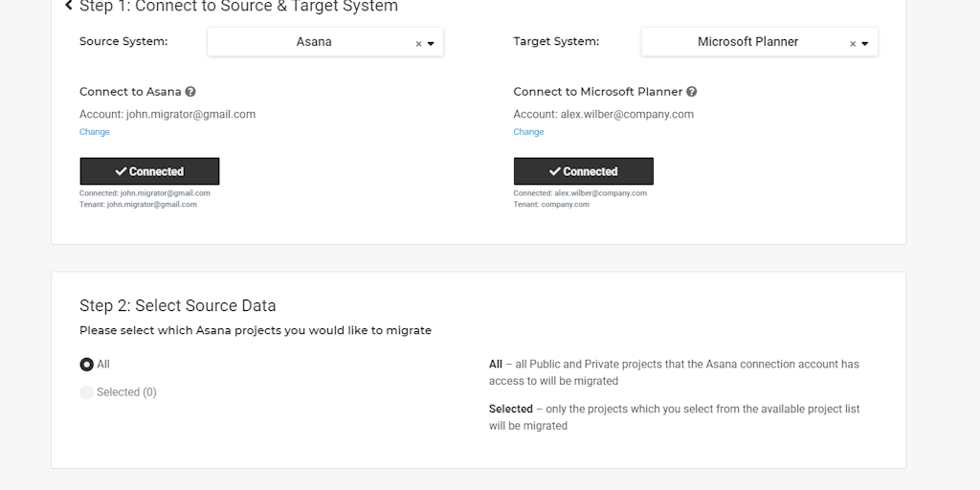Viewport: 980px width, 490px height.
Task: Open the combo box showing Microsoft Planner
Action: [747, 42]
